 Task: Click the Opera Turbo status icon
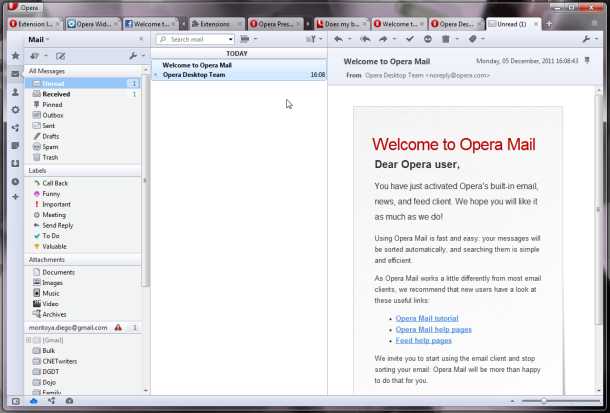point(69,401)
